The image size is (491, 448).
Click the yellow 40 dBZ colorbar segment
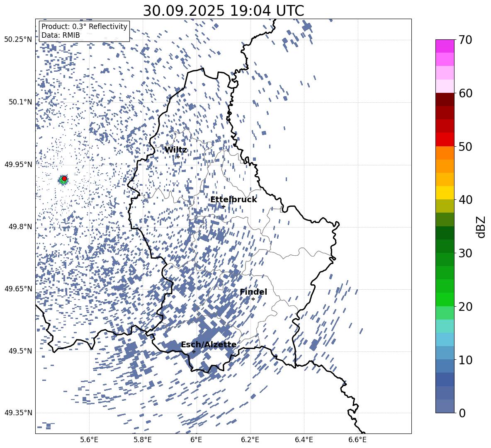pyautogui.click(x=445, y=193)
